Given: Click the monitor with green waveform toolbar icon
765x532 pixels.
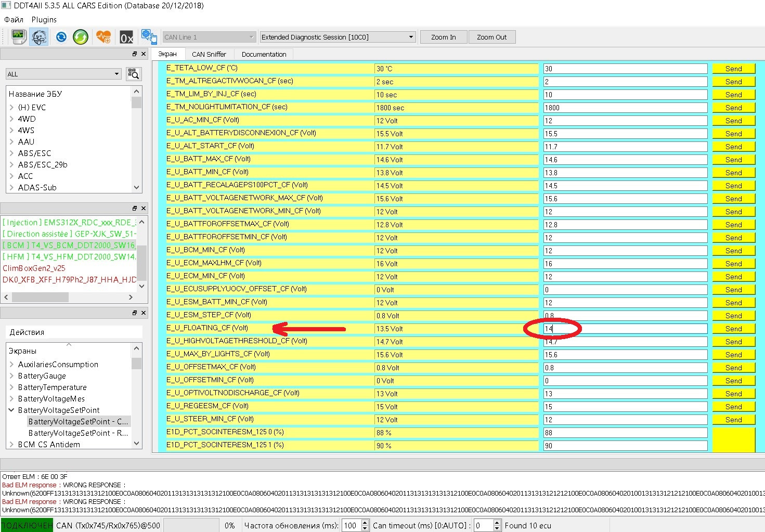Looking at the screenshot, I should (x=19, y=37).
